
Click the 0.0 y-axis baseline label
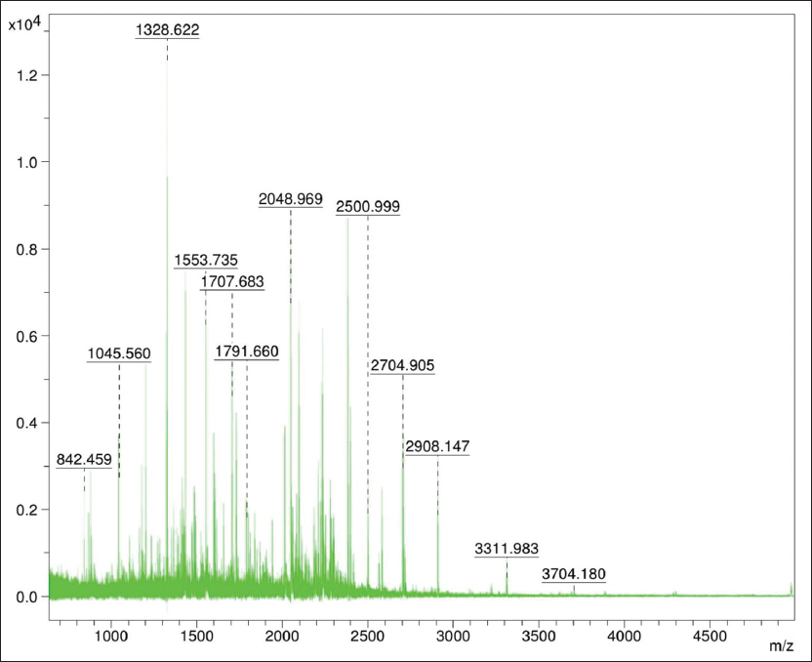pyautogui.click(x=27, y=597)
